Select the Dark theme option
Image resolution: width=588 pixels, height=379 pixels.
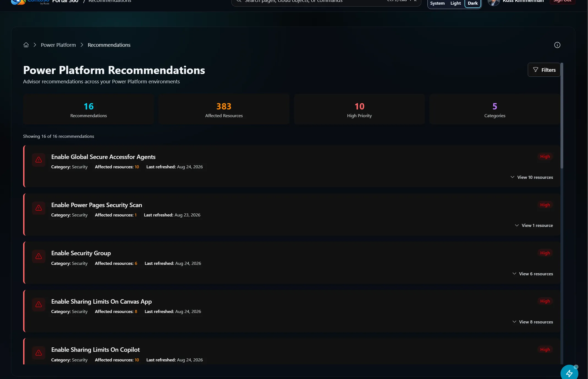[x=473, y=3]
